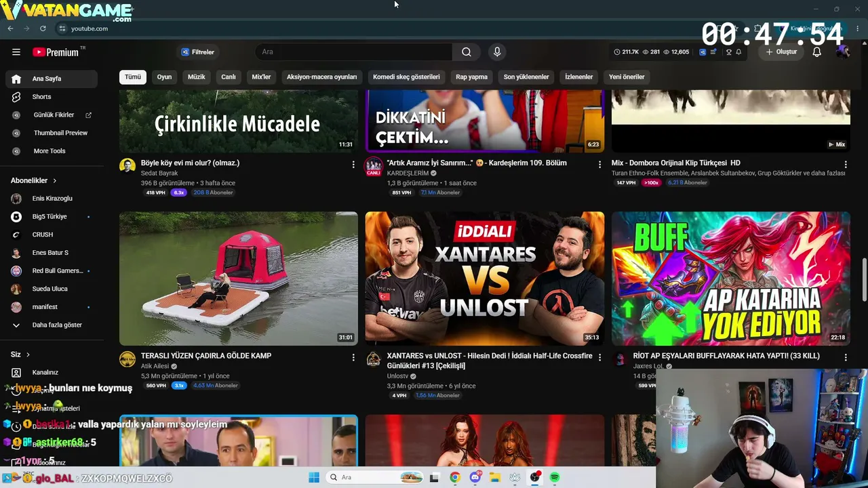The height and width of the screenshot is (488, 868).
Task: Open Discord from the taskbar
Action: click(475, 477)
